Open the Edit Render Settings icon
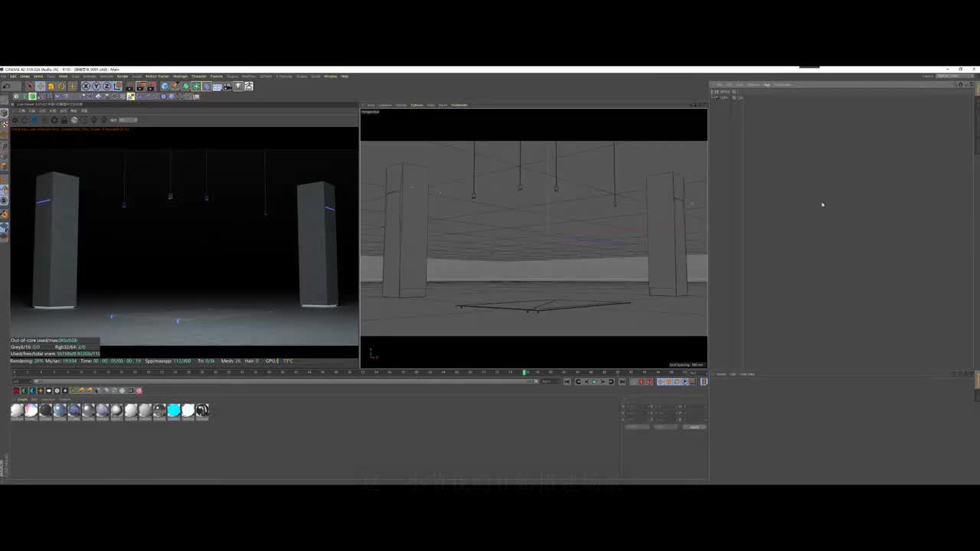This screenshot has width=980, height=551. click(152, 86)
